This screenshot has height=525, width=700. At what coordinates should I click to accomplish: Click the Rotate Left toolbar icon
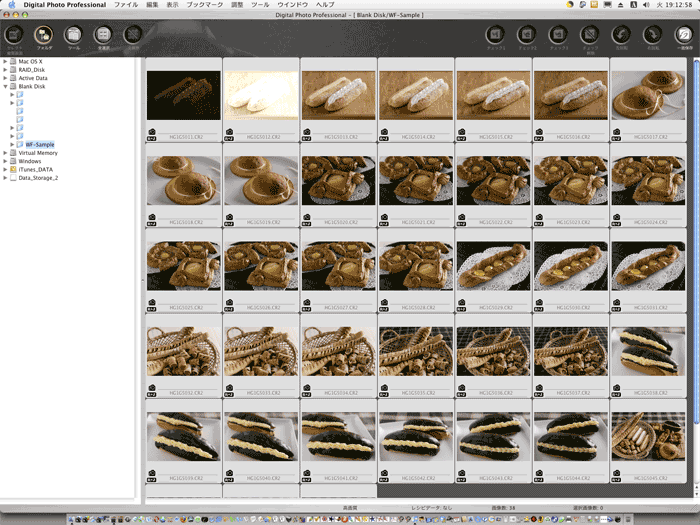[x=621, y=36]
